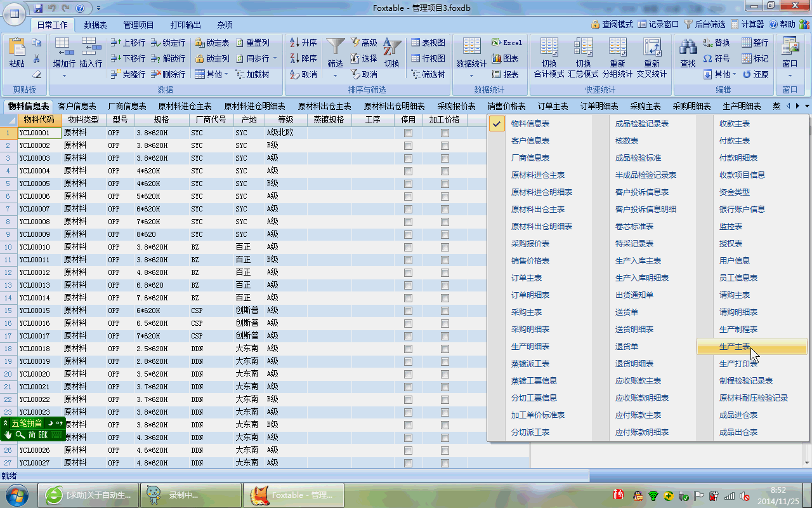Screen dimensions: 812x508
Task: Open quick access toolbar customize dropdown
Action: click(x=99, y=8)
